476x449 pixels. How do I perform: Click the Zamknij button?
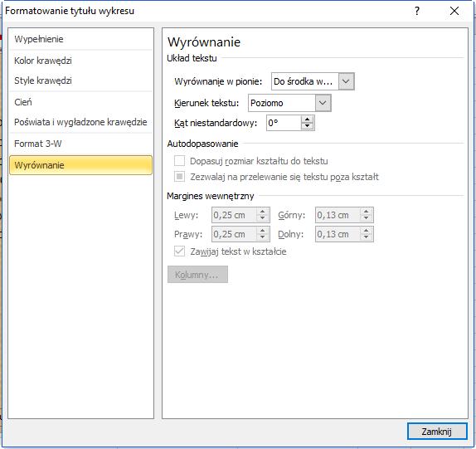click(x=437, y=432)
